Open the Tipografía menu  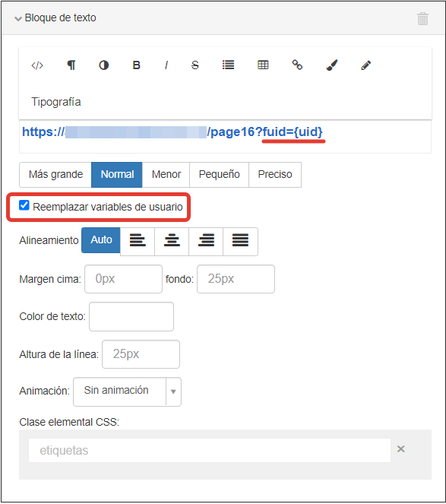point(56,102)
